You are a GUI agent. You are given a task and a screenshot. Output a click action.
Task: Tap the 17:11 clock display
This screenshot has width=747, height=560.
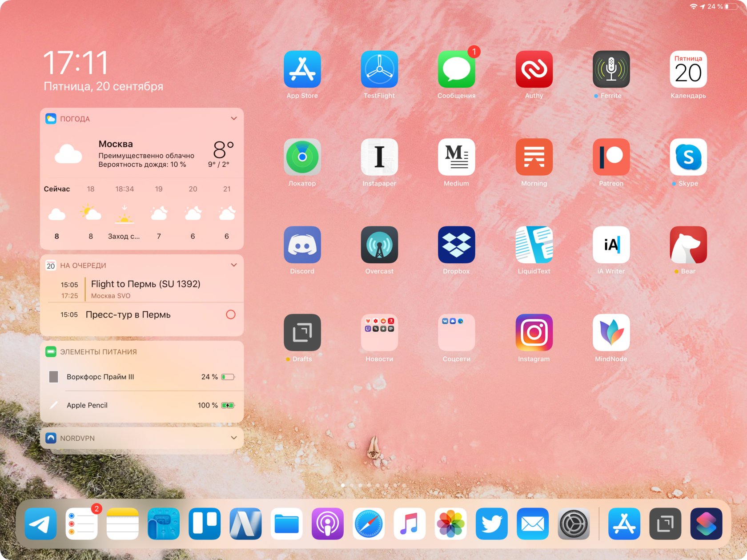pos(76,63)
